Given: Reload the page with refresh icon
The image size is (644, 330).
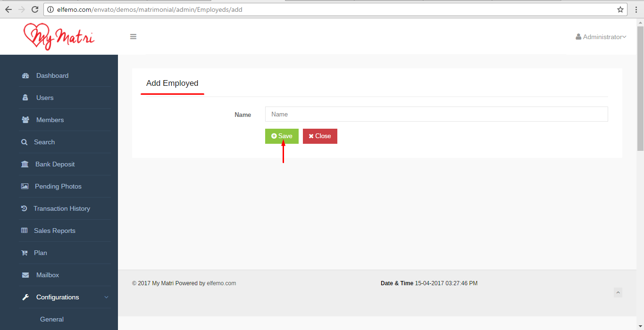Looking at the screenshot, I should coord(34,9).
